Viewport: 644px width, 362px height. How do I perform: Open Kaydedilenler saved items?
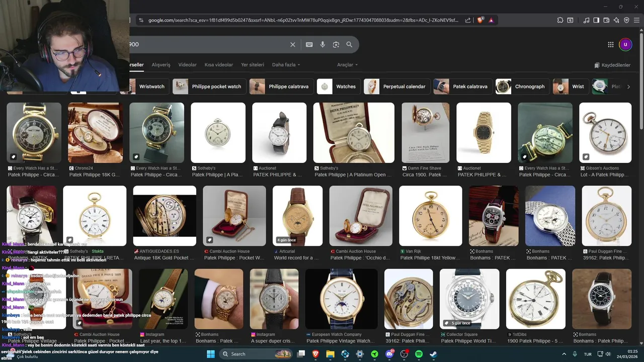pos(612,65)
